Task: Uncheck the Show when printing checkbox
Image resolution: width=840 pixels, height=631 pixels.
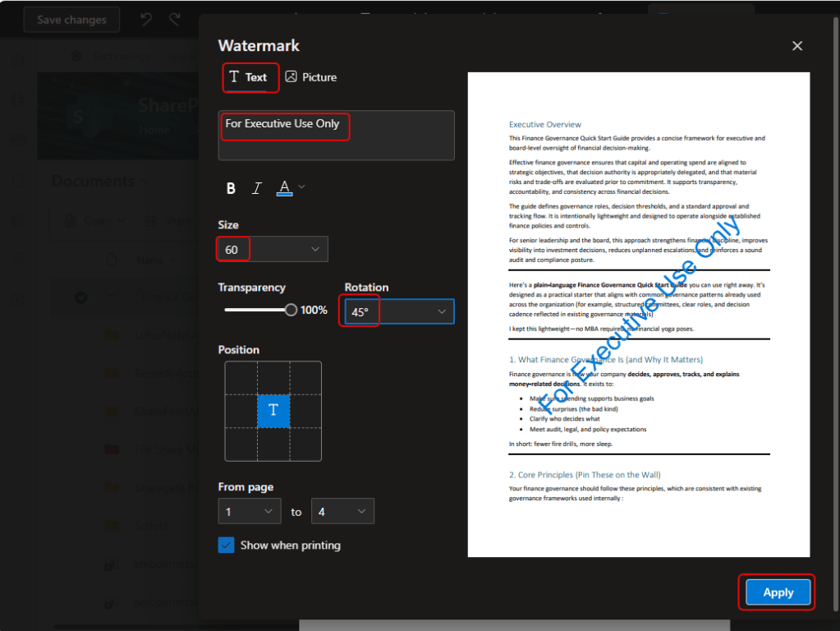Action: (227, 545)
